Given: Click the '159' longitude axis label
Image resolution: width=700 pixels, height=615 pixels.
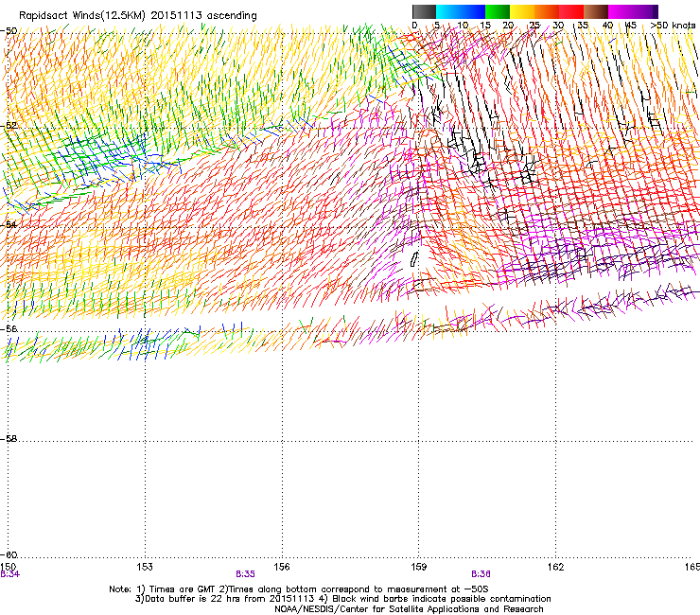Looking at the screenshot, I should click(419, 567).
